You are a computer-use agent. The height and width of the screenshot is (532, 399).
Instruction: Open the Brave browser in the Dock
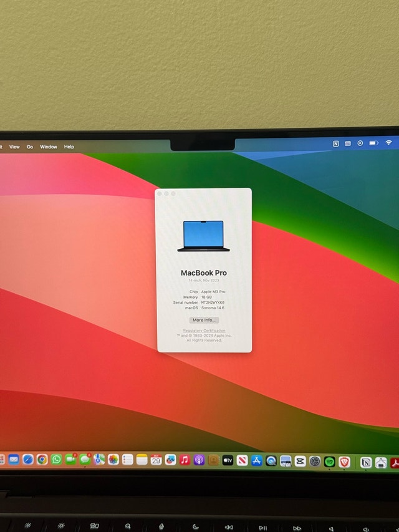click(x=344, y=462)
